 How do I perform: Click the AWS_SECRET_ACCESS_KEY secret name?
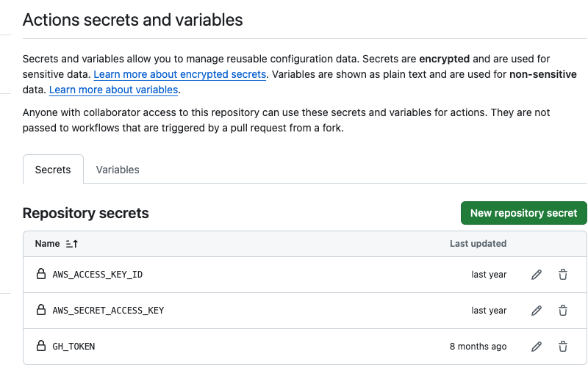click(108, 311)
